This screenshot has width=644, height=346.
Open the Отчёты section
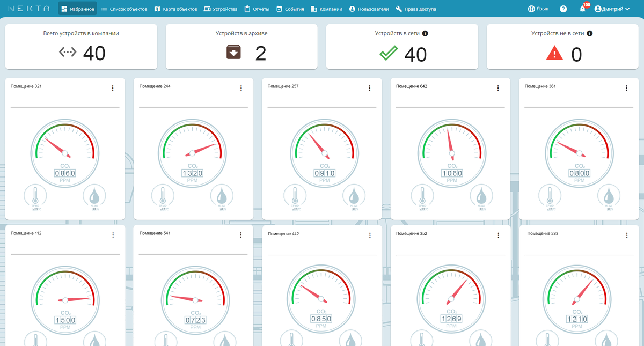pos(257,9)
